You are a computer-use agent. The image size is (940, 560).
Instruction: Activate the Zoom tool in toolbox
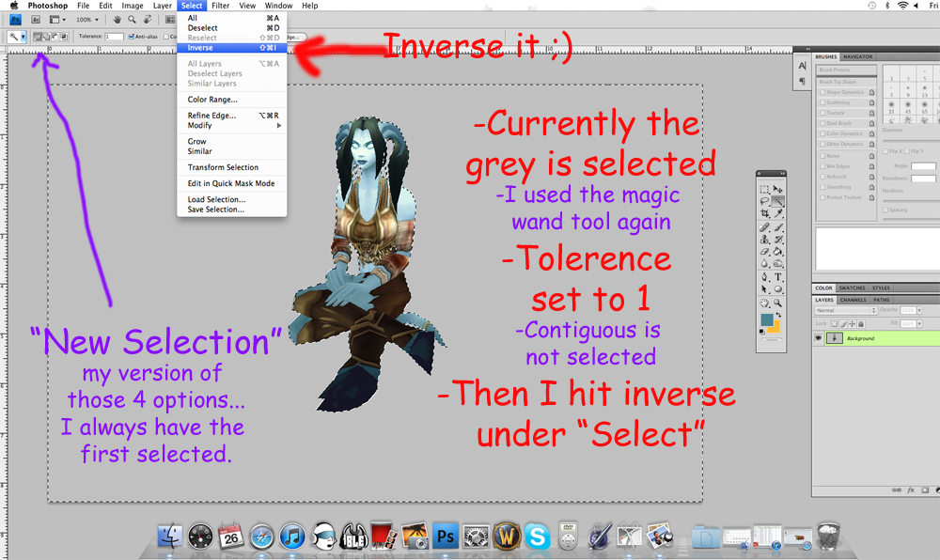point(778,303)
